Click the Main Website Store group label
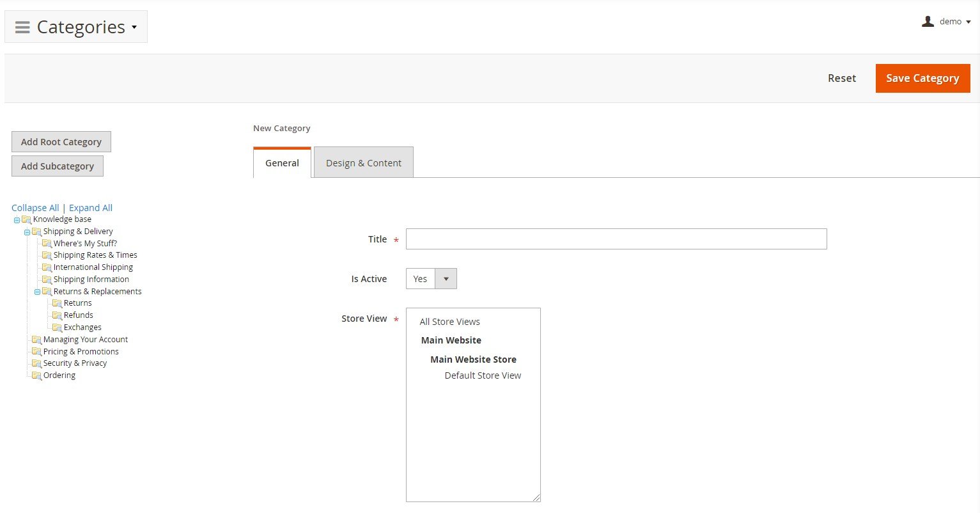Screen dimensions: 980x513 pos(473,359)
